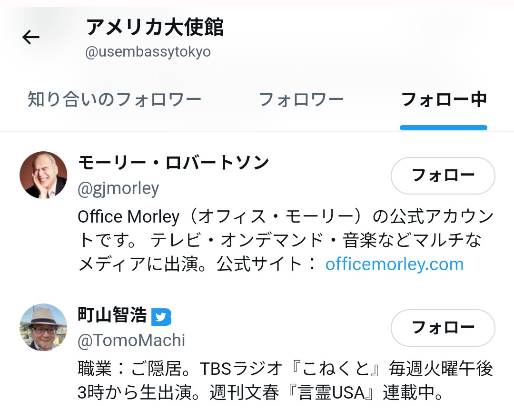
Task: Tap the アメリカ大使館 header title
Action: click(155, 28)
